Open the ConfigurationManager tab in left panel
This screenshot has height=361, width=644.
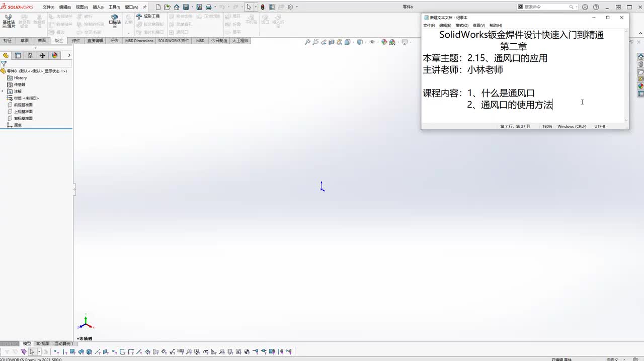[30, 55]
